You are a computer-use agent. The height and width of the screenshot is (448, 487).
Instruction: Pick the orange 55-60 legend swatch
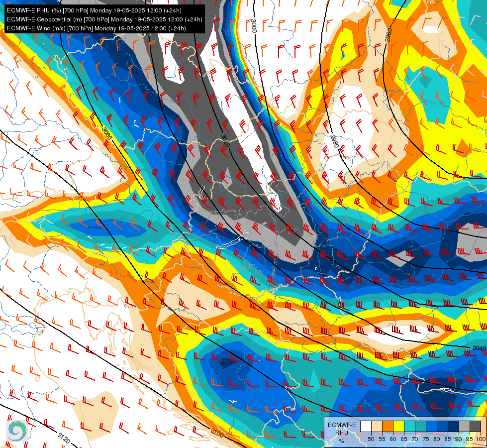click(388, 426)
